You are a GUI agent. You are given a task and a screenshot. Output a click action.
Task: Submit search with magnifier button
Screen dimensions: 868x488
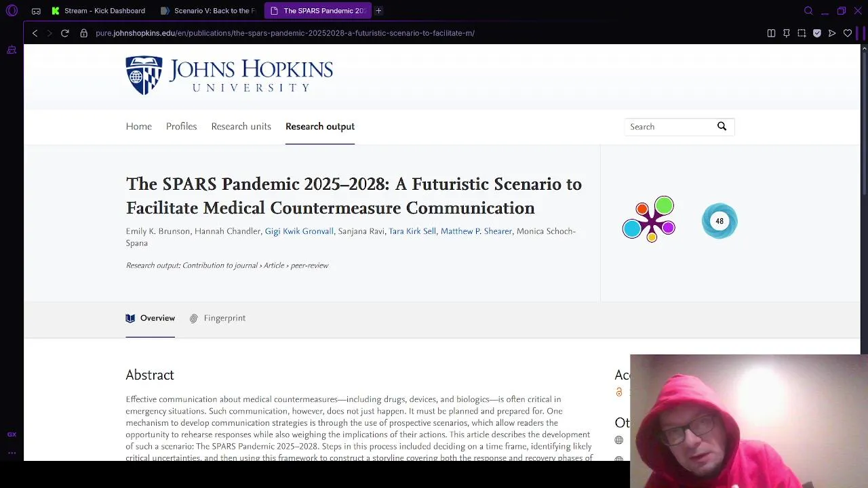[722, 126]
